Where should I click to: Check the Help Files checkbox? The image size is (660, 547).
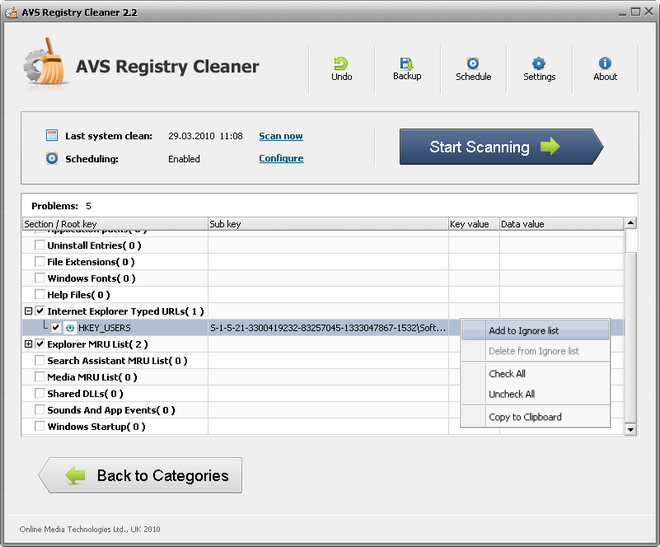tap(40, 294)
